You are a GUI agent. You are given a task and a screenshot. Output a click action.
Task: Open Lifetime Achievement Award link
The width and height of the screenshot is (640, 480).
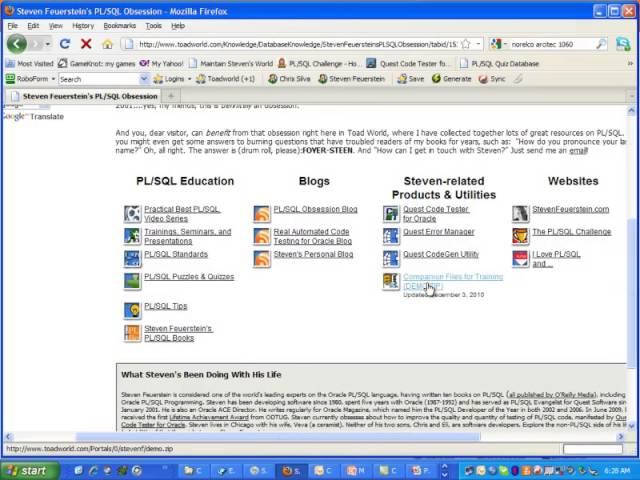(209, 417)
